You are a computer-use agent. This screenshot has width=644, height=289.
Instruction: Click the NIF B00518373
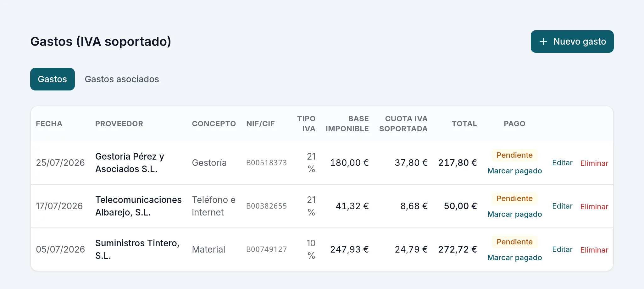(266, 163)
